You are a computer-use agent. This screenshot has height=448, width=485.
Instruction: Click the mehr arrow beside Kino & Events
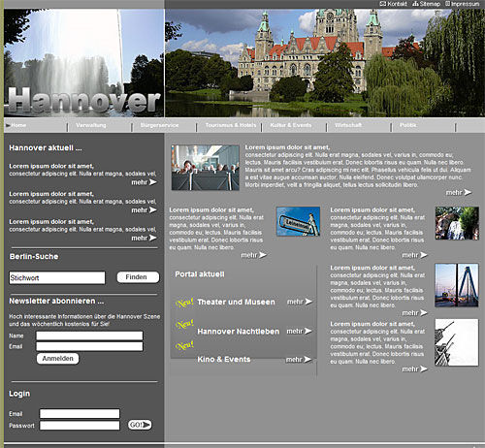pyautogui.click(x=299, y=360)
